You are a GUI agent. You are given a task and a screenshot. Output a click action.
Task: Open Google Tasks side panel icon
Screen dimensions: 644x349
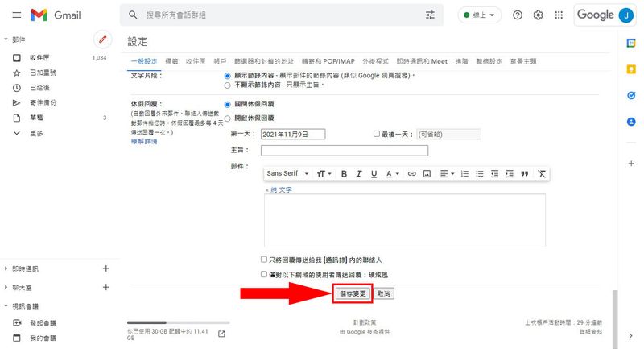click(x=631, y=95)
